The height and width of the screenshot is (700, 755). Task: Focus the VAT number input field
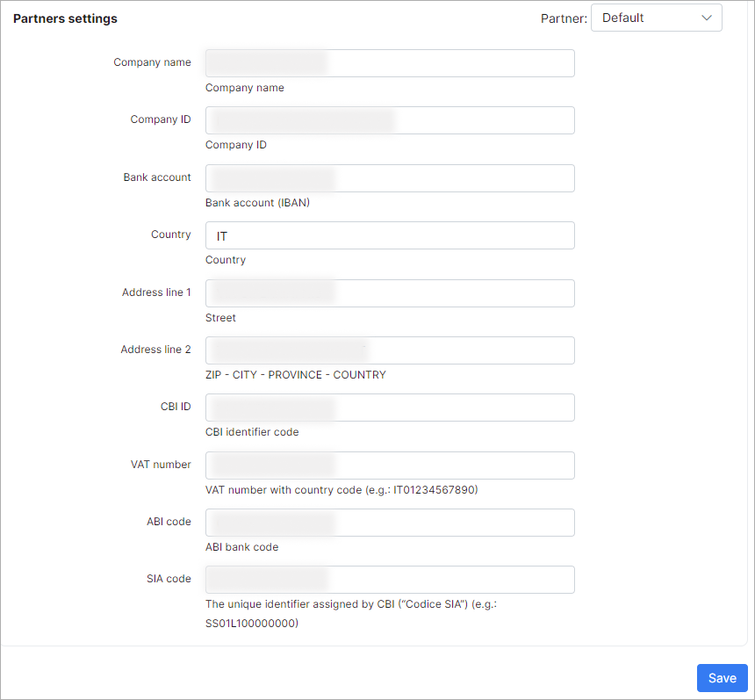390,465
